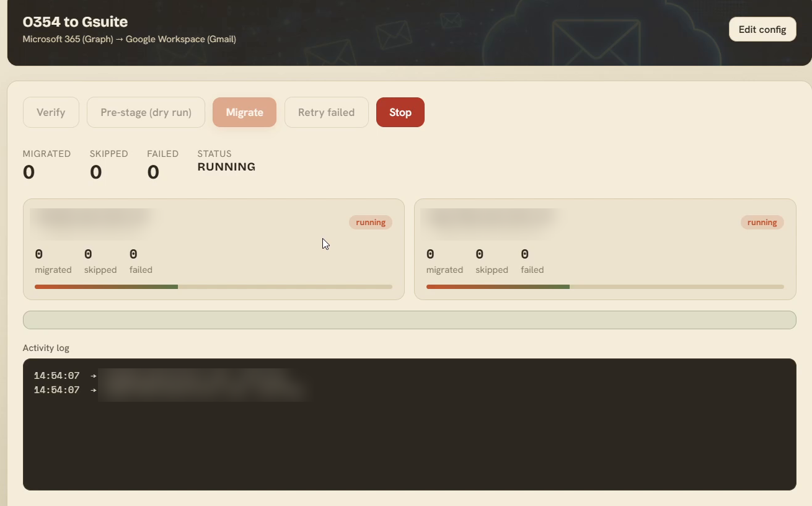Click the second 14:54:07 log entry
The height and width of the screenshot is (506, 812).
pyautogui.click(x=170, y=390)
